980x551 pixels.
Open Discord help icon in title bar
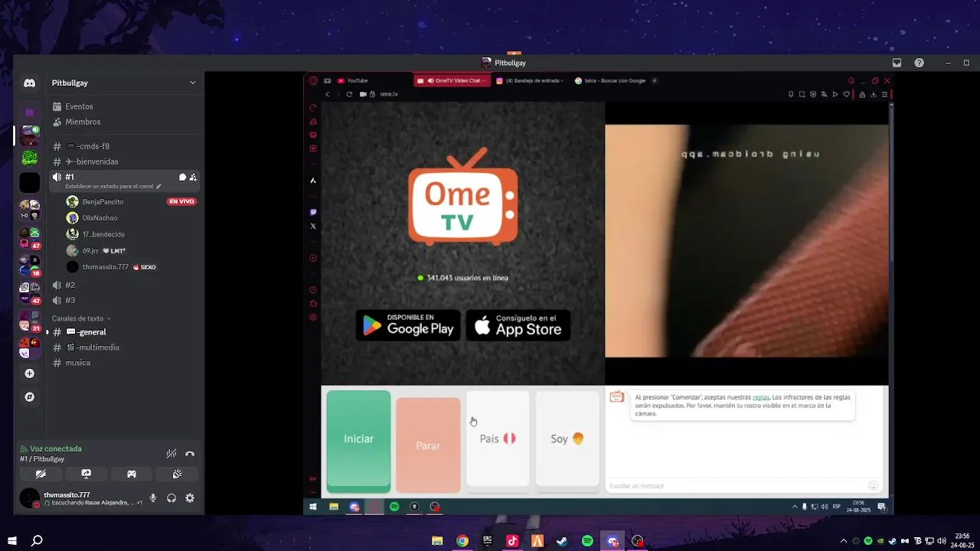[919, 63]
